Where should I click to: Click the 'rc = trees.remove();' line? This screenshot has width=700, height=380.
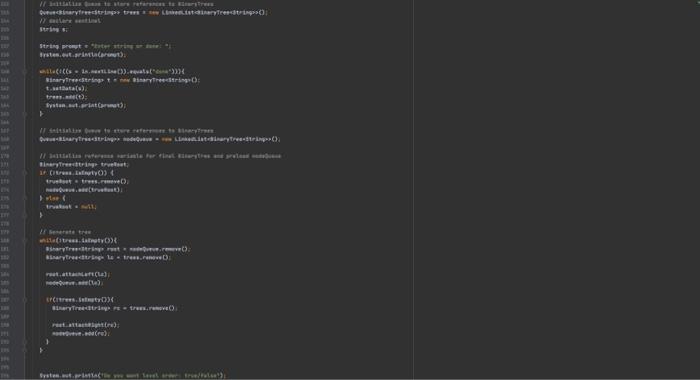[115, 309]
